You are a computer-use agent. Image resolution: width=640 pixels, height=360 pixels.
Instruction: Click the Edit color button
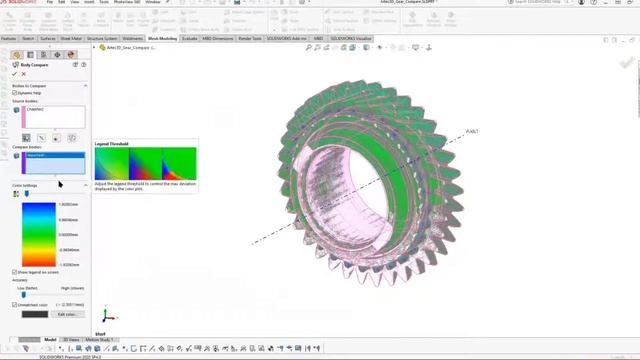click(x=68, y=314)
